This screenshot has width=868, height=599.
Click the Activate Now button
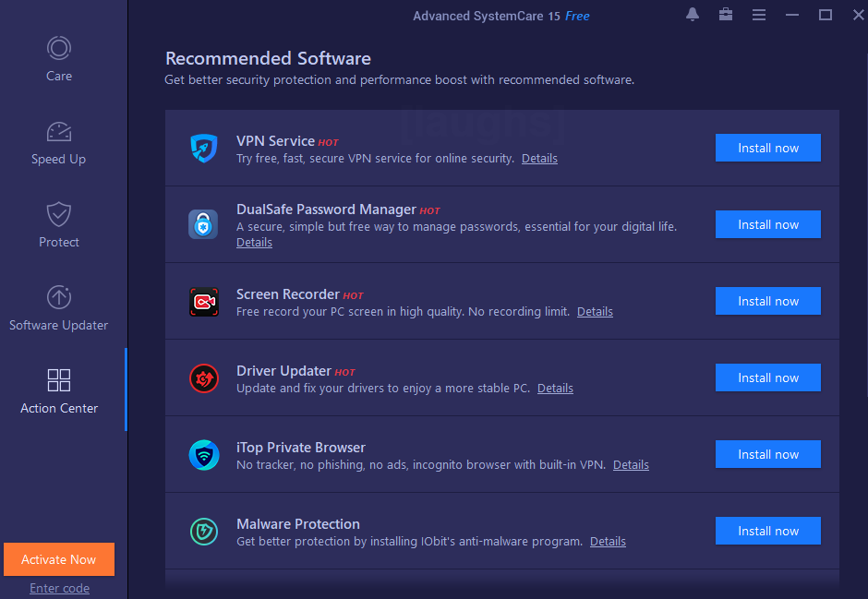pyautogui.click(x=58, y=559)
